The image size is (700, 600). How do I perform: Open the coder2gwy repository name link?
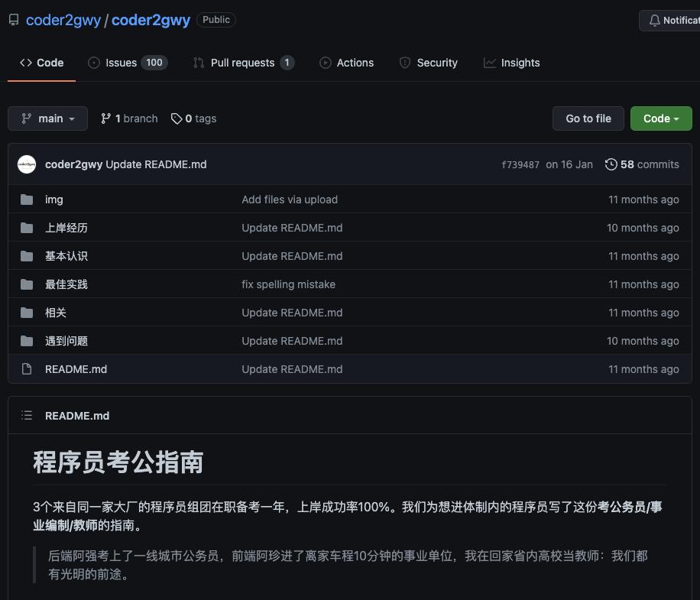151,20
